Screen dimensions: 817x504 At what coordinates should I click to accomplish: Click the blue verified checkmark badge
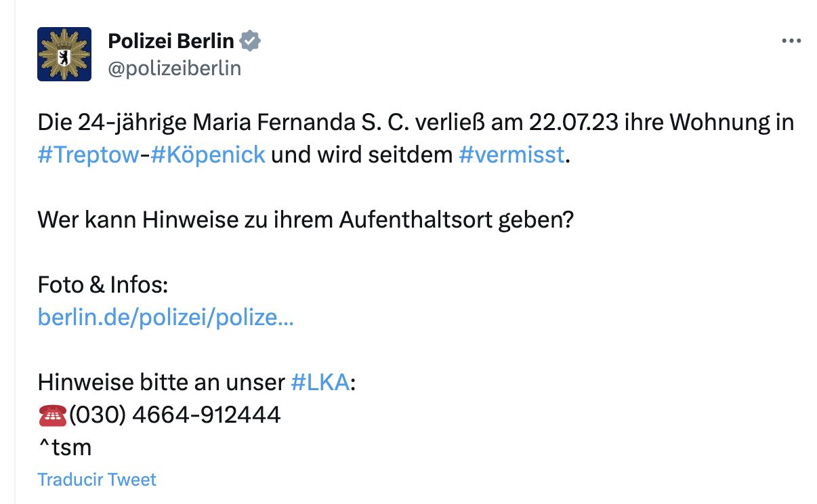(x=251, y=41)
